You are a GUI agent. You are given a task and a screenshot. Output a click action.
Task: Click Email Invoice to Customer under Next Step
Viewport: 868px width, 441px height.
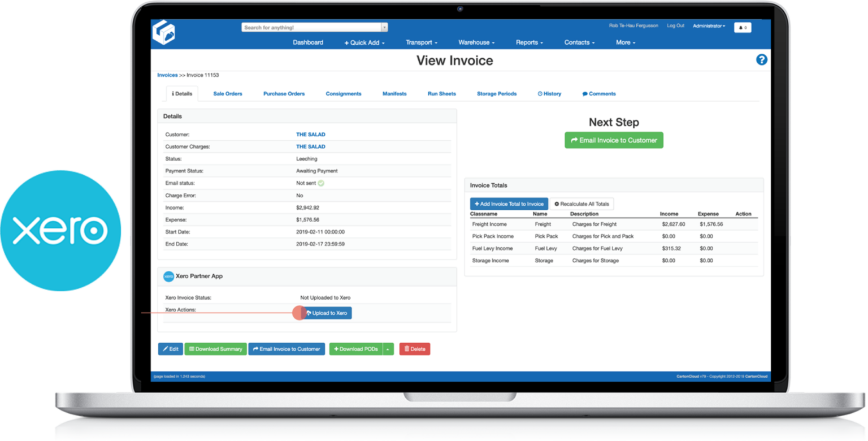[614, 140]
